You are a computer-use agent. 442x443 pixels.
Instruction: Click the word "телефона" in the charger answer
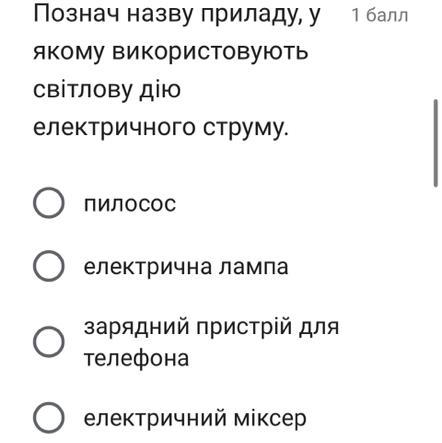click(x=136, y=358)
